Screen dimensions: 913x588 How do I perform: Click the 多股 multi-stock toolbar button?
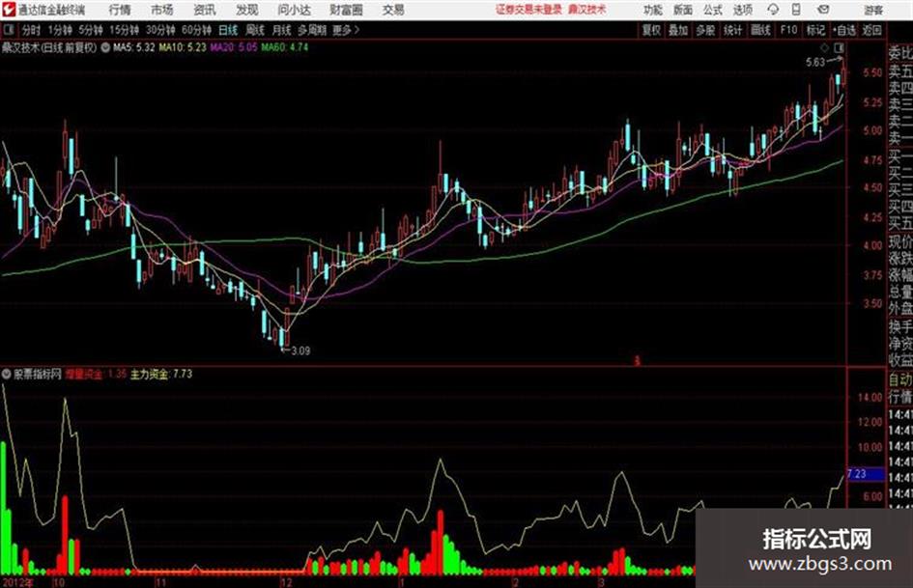point(705,30)
